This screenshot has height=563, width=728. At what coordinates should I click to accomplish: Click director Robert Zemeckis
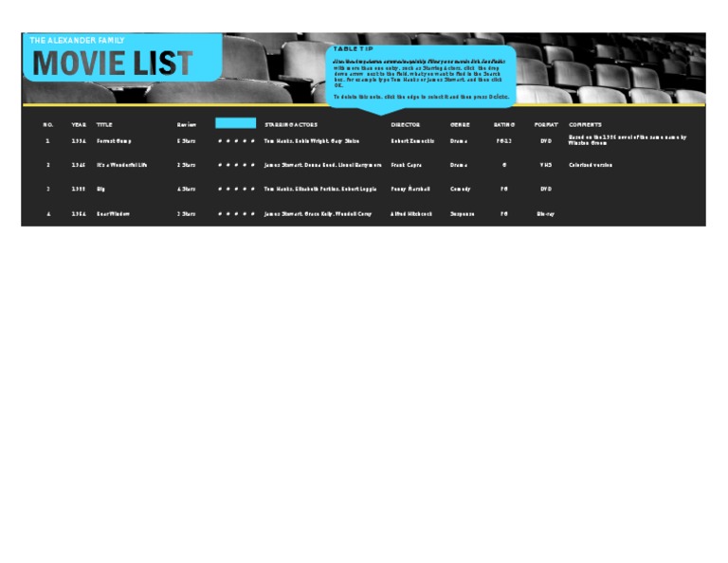(x=412, y=141)
